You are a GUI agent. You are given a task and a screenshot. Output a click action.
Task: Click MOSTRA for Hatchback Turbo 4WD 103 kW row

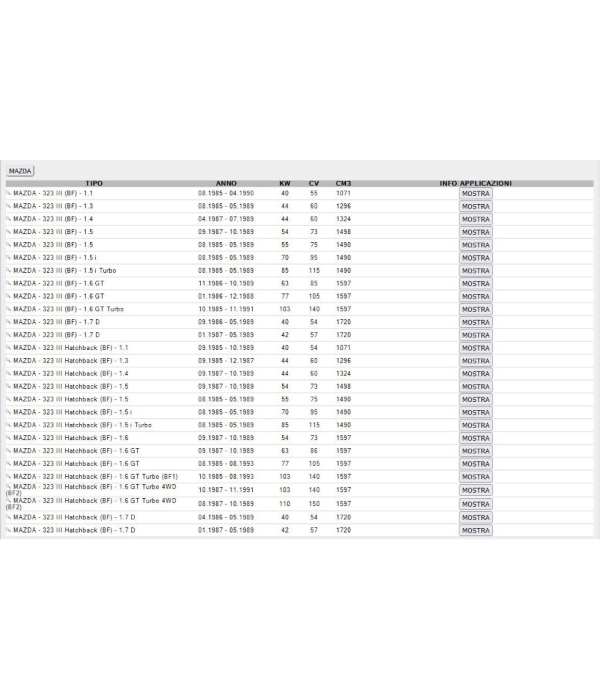coord(475,490)
